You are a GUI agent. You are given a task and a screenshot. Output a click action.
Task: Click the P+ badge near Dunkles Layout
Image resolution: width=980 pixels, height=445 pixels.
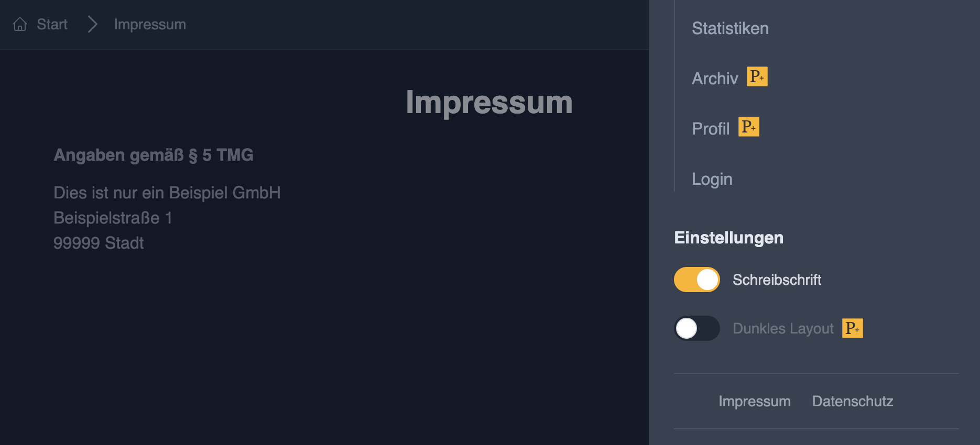point(853,328)
